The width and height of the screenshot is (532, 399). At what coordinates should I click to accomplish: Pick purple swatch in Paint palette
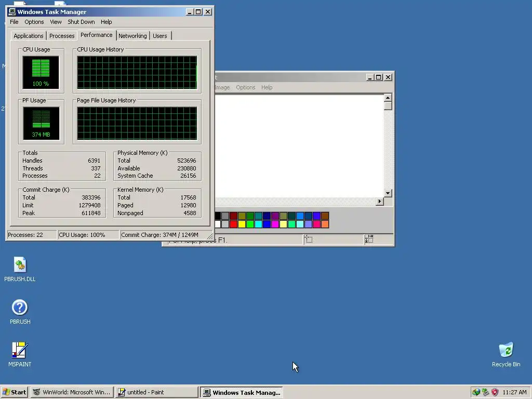tap(275, 216)
